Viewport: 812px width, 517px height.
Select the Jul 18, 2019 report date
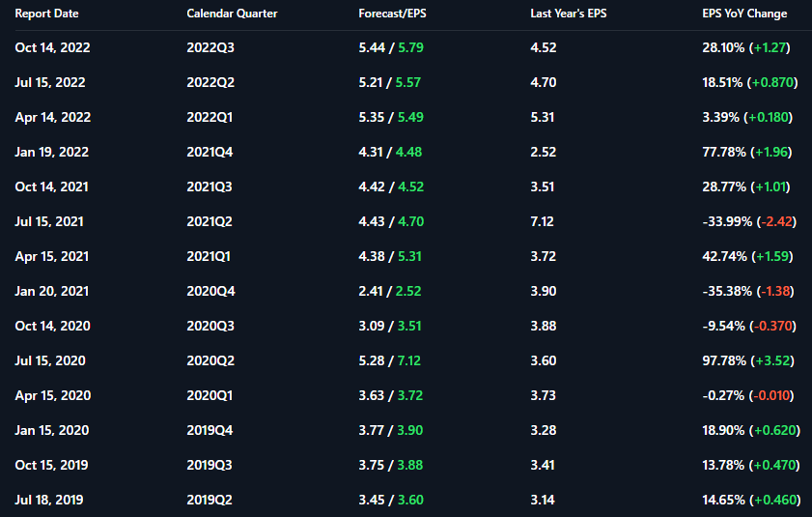click(x=49, y=500)
